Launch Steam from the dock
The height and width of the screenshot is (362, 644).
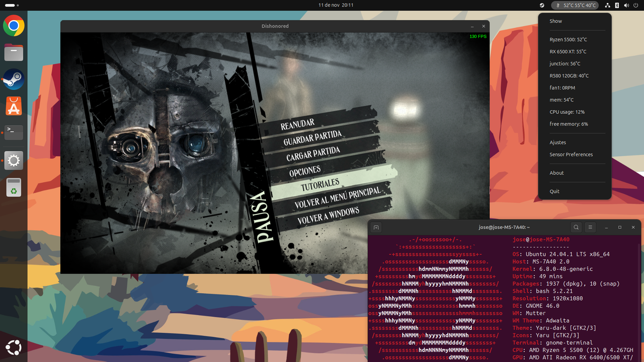coord(14,79)
